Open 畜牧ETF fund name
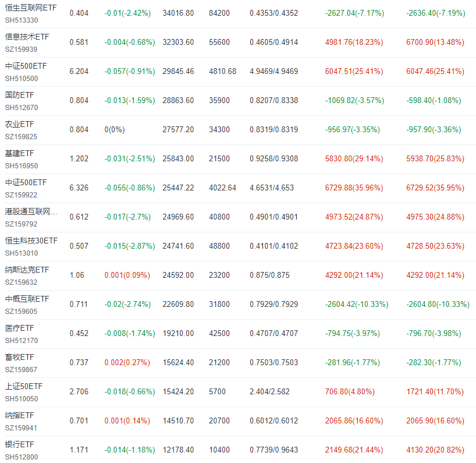 (x=20, y=358)
